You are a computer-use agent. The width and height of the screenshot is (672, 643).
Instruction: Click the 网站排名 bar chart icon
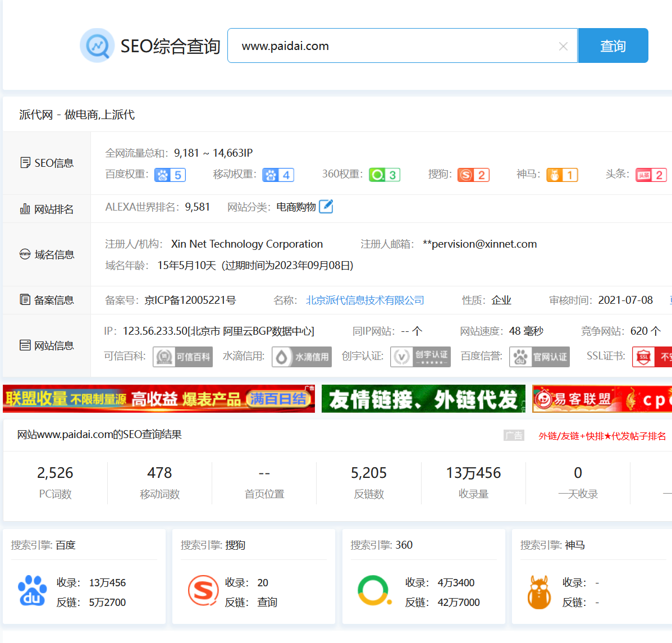25,209
